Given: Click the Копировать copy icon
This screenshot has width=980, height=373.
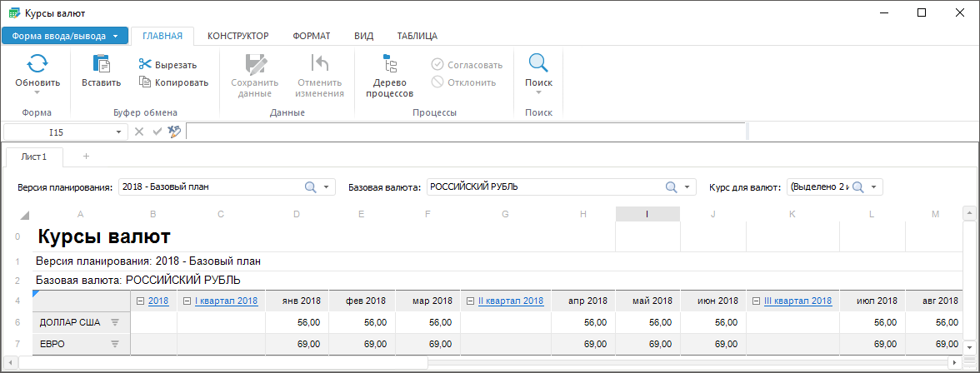Looking at the screenshot, I should click(145, 82).
